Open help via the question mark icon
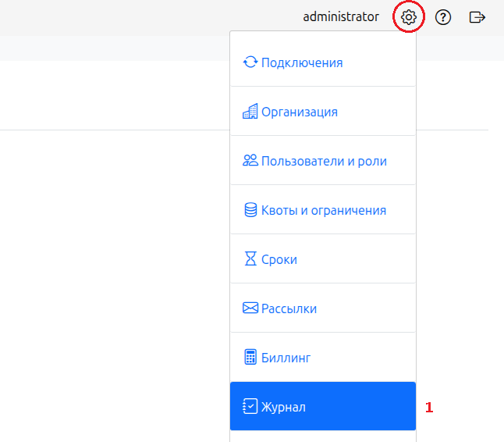This screenshot has height=442, width=504. tap(443, 16)
